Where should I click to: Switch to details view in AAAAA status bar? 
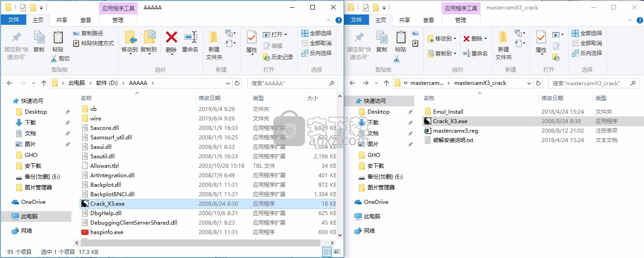coord(326,252)
